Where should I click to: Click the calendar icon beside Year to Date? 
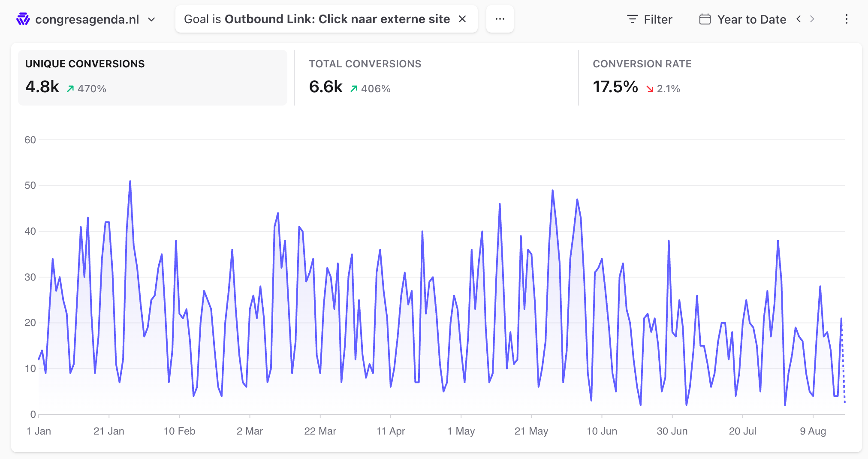[705, 19]
